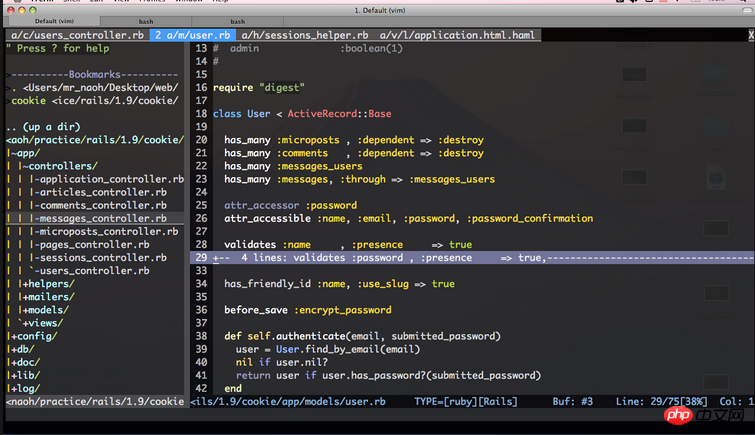Expand the db/ directory
The width and height of the screenshot is (755, 435).
click(x=20, y=349)
